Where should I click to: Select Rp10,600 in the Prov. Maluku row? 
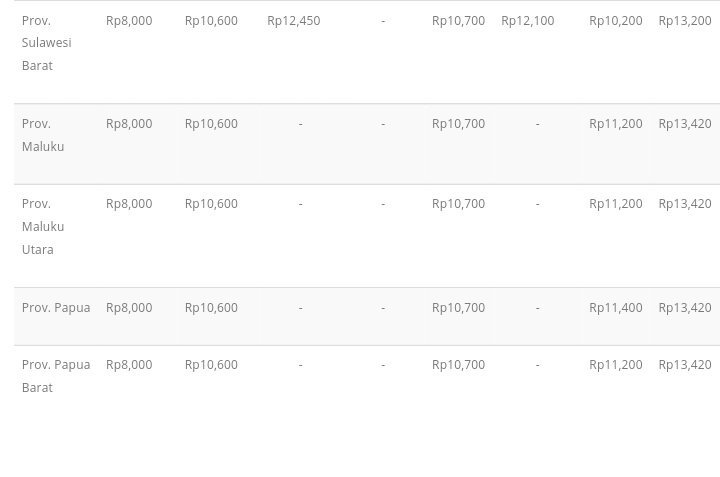[x=211, y=124]
